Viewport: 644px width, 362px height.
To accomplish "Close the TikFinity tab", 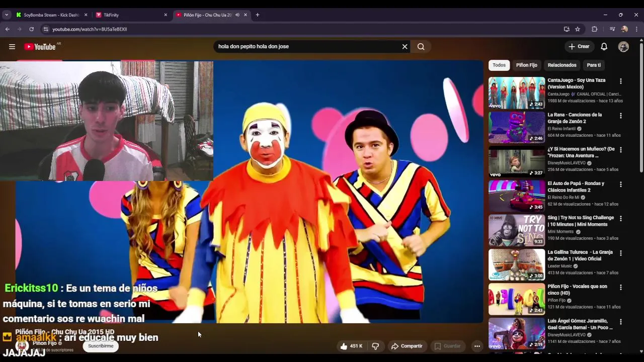I will coord(166,15).
